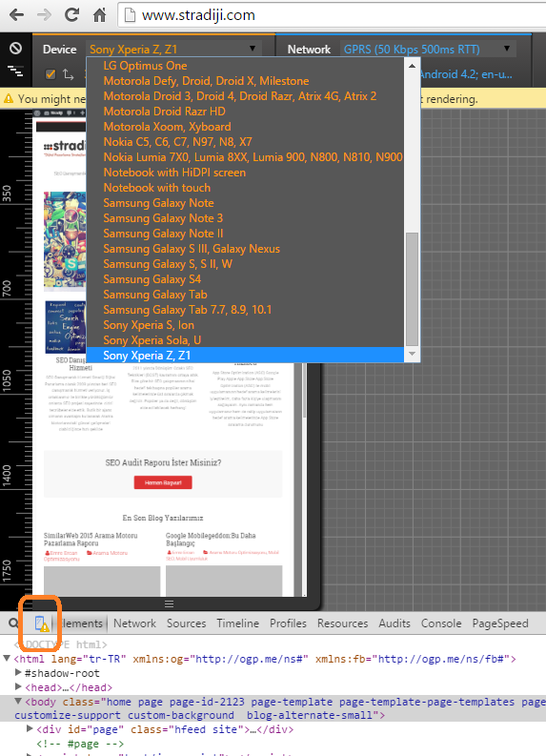Open DevTools search magnifier icon
The width and height of the screenshot is (546, 756).
coord(13,623)
